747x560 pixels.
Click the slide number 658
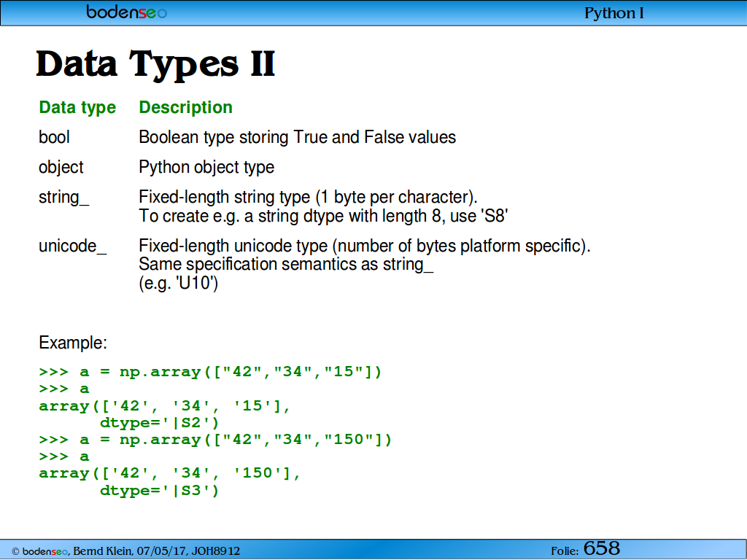click(602, 548)
